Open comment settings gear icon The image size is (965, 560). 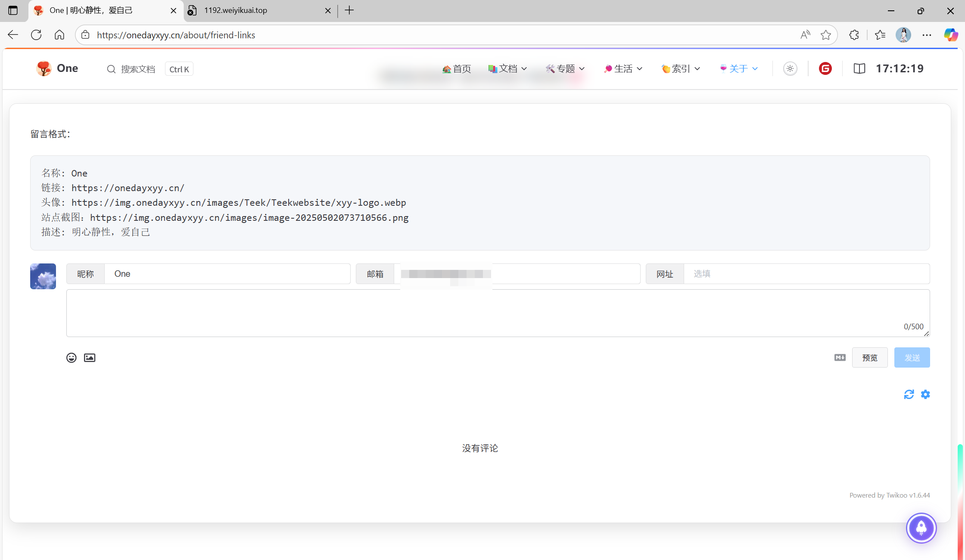click(x=925, y=394)
